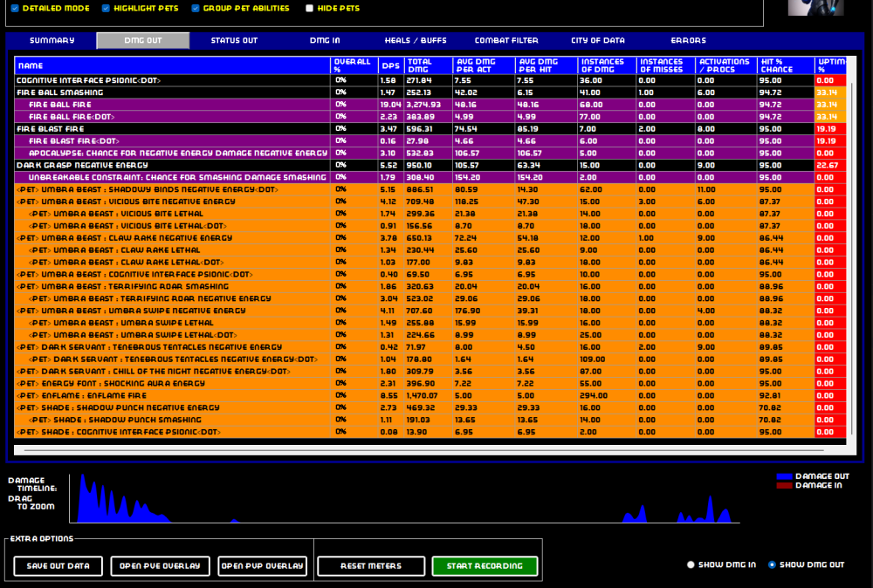The image size is (873, 588).
Task: Open the Combat Filter tab
Action: (506, 40)
